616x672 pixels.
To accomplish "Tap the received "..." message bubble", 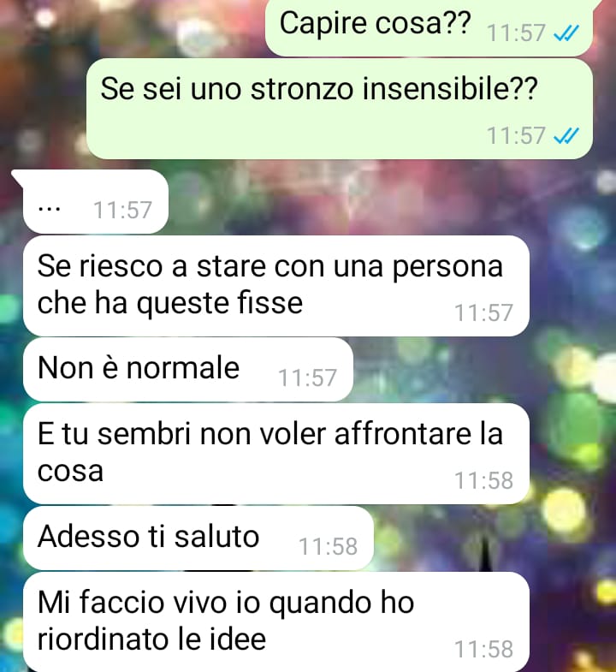I will [93, 201].
